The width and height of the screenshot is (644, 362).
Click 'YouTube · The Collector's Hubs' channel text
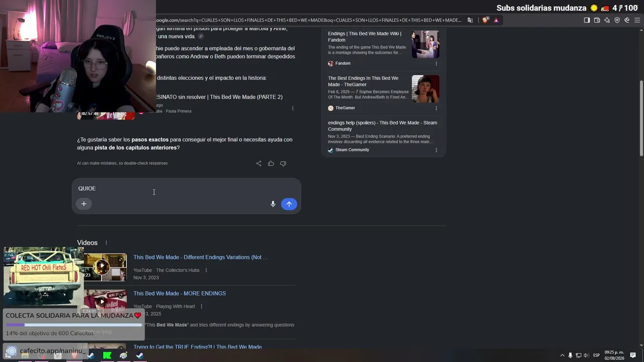click(167, 270)
